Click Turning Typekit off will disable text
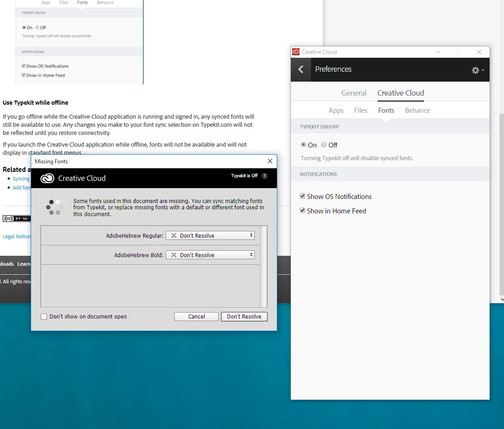504x429 pixels. tap(357, 158)
